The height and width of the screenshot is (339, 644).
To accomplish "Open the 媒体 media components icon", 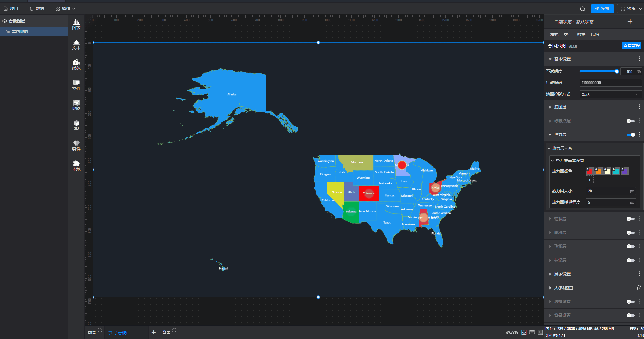I will pyautogui.click(x=76, y=65).
